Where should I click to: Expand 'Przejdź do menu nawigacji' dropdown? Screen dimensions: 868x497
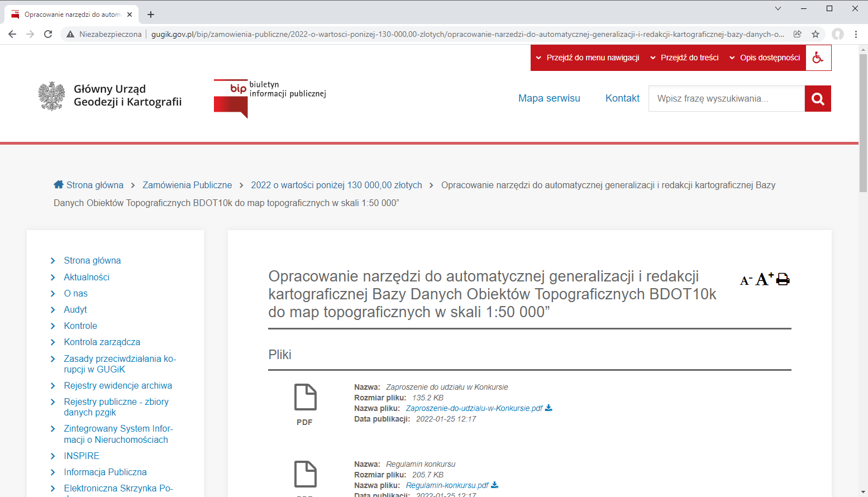point(588,58)
